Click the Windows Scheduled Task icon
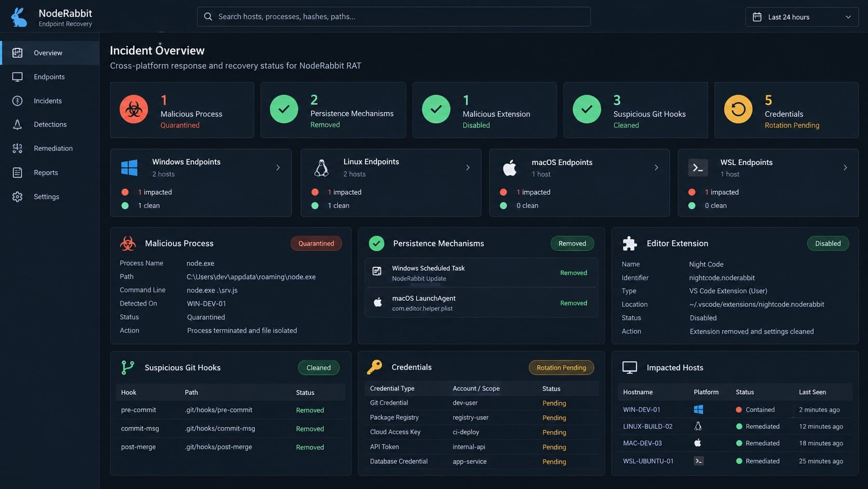The width and height of the screenshot is (868, 489). click(377, 271)
